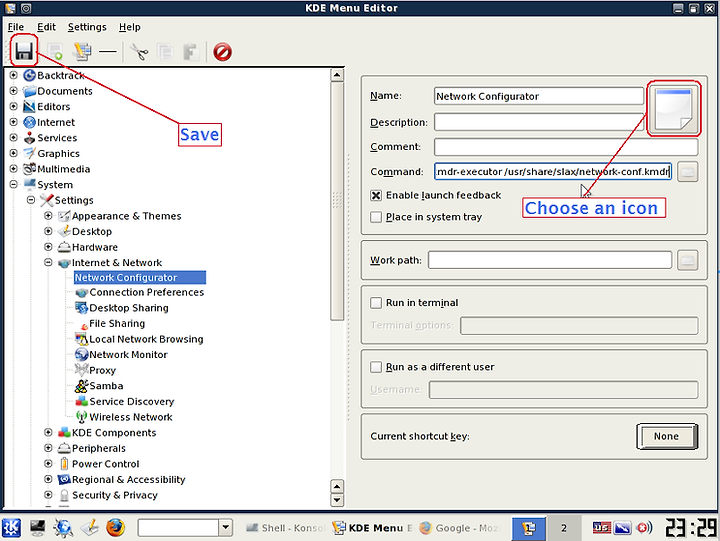This screenshot has height=541, width=720.
Task: Click the browse button next to Work path
Action: point(687,260)
